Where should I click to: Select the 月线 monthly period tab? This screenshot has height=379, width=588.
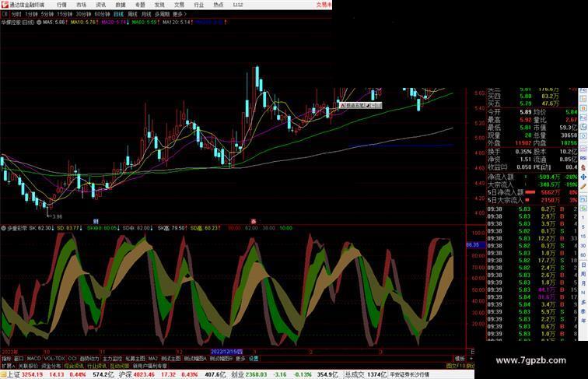pyautogui.click(x=146, y=14)
